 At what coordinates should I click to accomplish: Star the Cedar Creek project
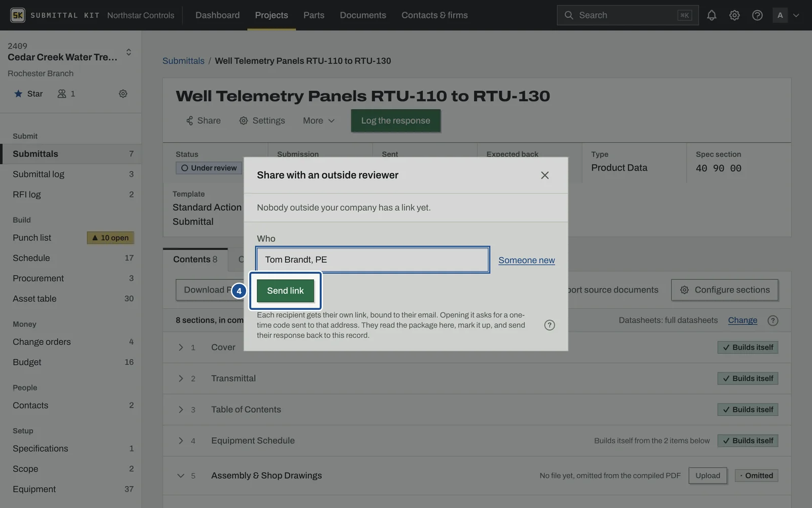(28, 93)
